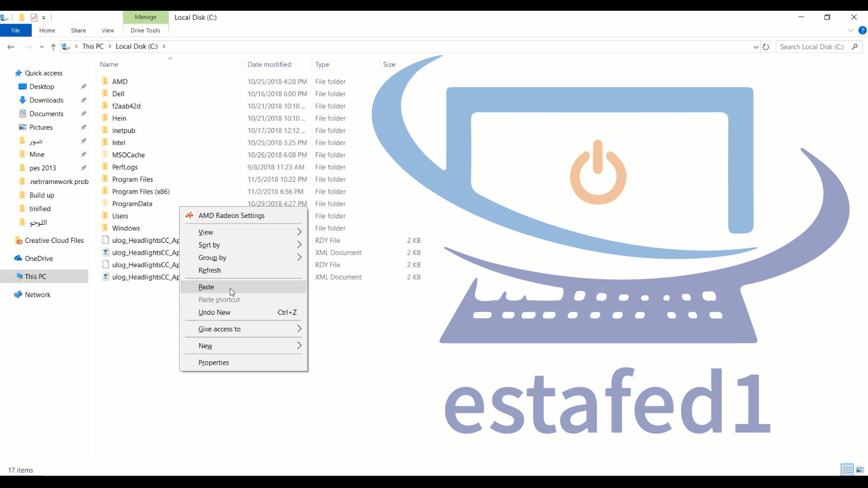Switch to Details view using status bar icon
This screenshot has width=868, height=488.
pos(847,470)
